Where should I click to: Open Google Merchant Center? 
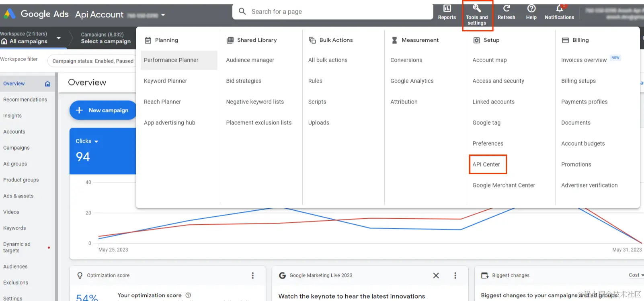pos(504,185)
